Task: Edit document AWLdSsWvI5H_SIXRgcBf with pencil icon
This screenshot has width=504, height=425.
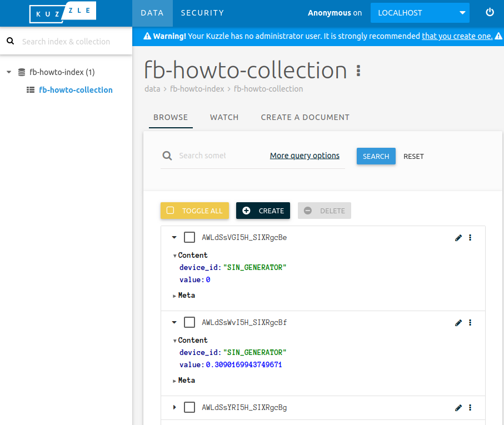Action: coord(458,323)
